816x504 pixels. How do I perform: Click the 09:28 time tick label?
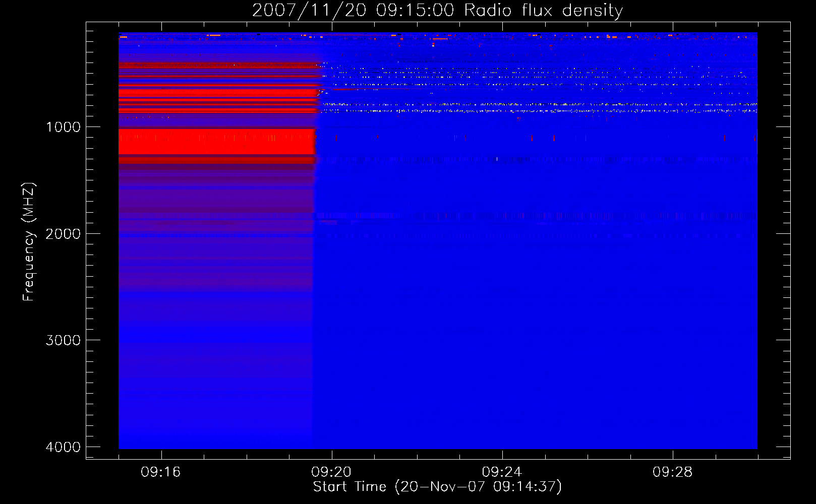click(x=672, y=472)
